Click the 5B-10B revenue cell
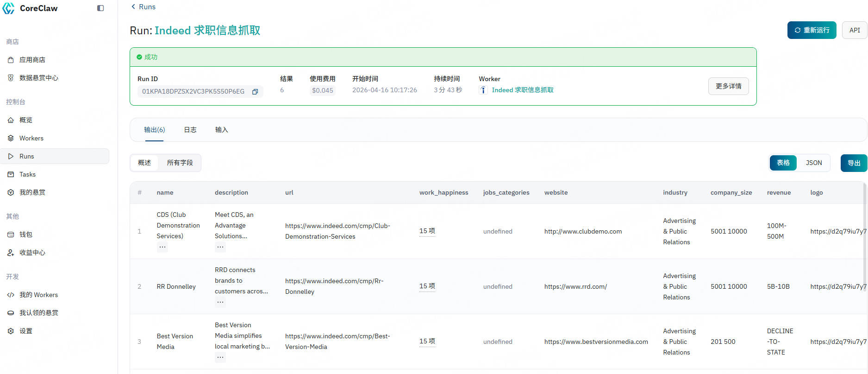The height and width of the screenshot is (374, 868). coord(778,286)
